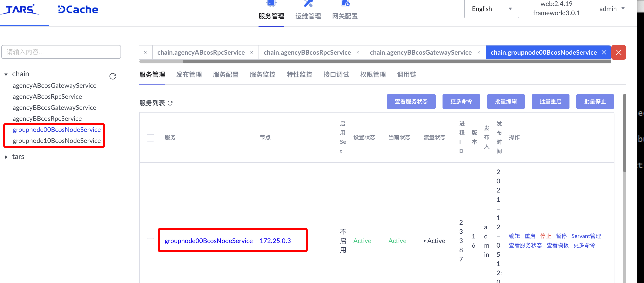644x283 pixels.
Task: Open the 服务管理 sub-tab
Action: click(x=152, y=74)
